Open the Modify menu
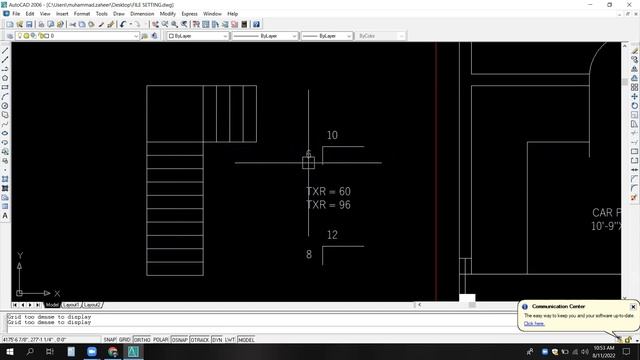640x360 pixels. click(x=167, y=13)
